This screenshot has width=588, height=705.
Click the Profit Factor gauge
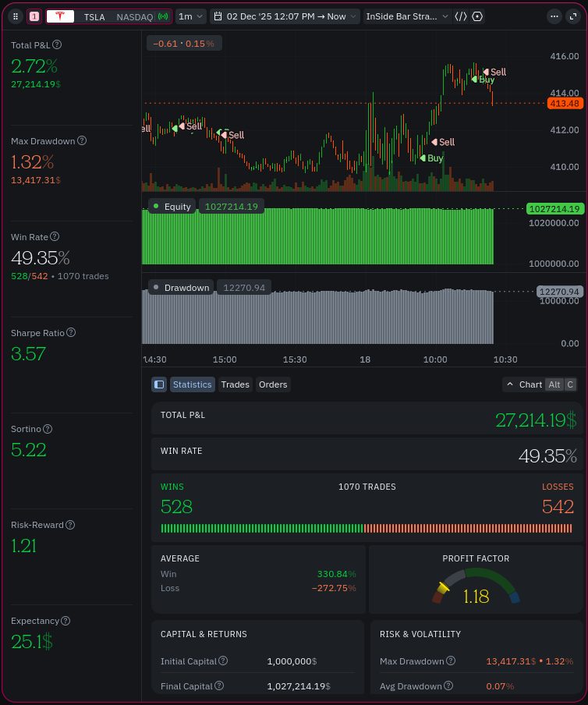click(x=476, y=586)
